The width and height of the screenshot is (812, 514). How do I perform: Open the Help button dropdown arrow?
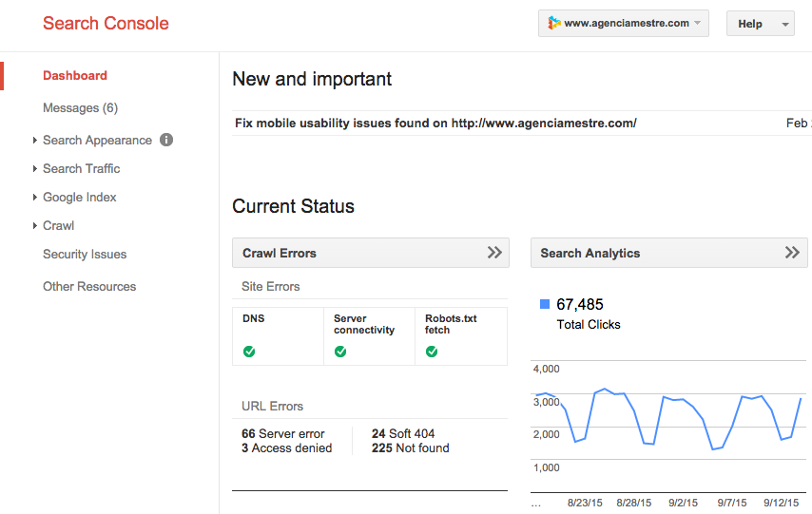pos(785,25)
